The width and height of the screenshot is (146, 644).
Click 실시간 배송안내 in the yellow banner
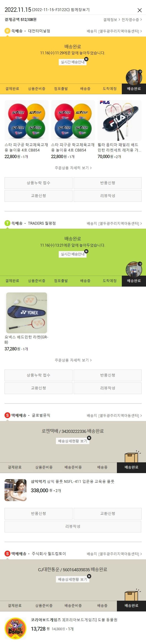tap(73, 62)
